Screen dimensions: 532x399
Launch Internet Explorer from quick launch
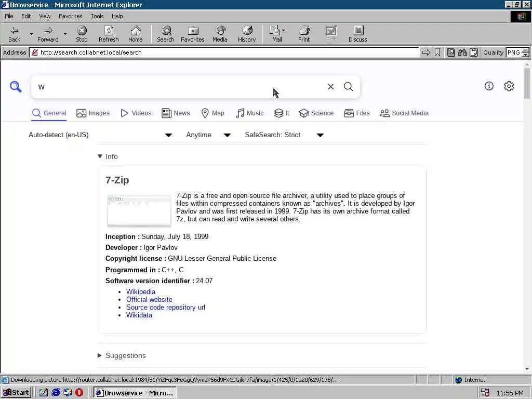pyautogui.click(x=56, y=393)
